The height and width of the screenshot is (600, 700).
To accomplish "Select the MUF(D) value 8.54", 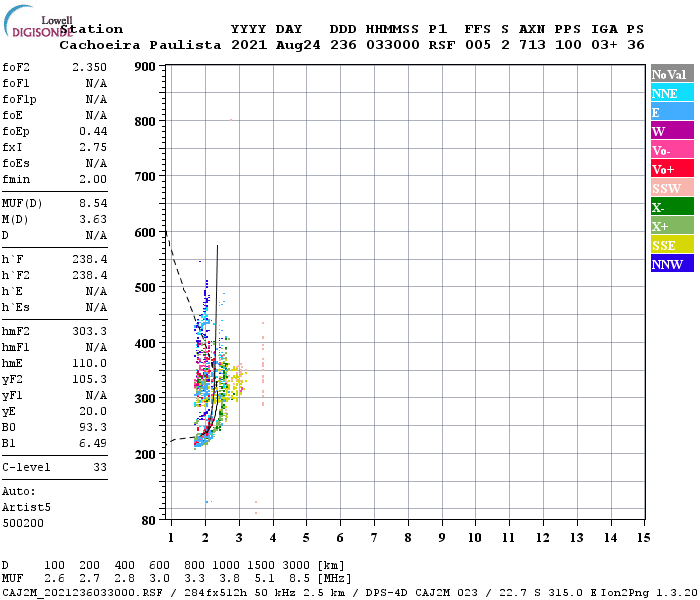I will pos(94,203).
